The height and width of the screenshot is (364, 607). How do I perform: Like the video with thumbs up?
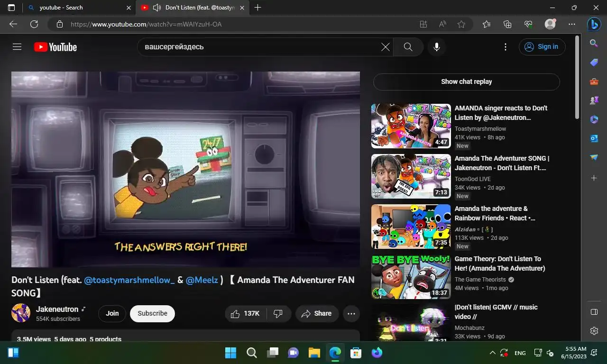pos(246,313)
